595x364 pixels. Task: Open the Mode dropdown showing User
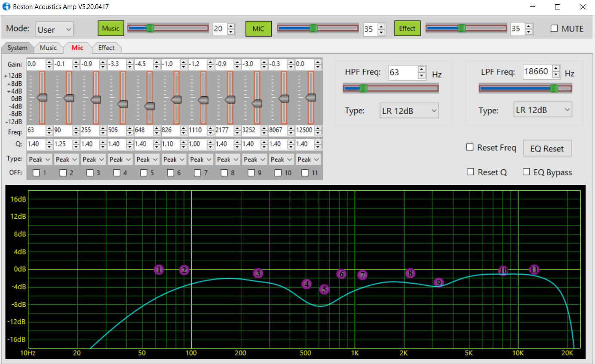pyautogui.click(x=54, y=30)
